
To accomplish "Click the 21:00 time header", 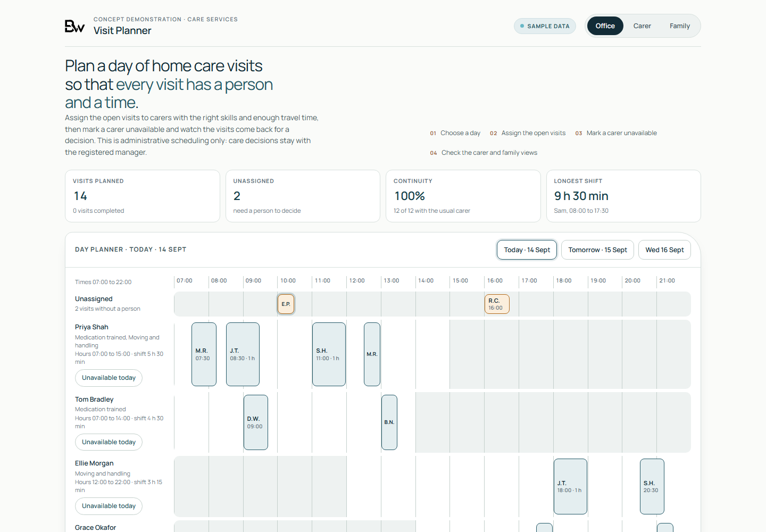I will click(x=667, y=281).
